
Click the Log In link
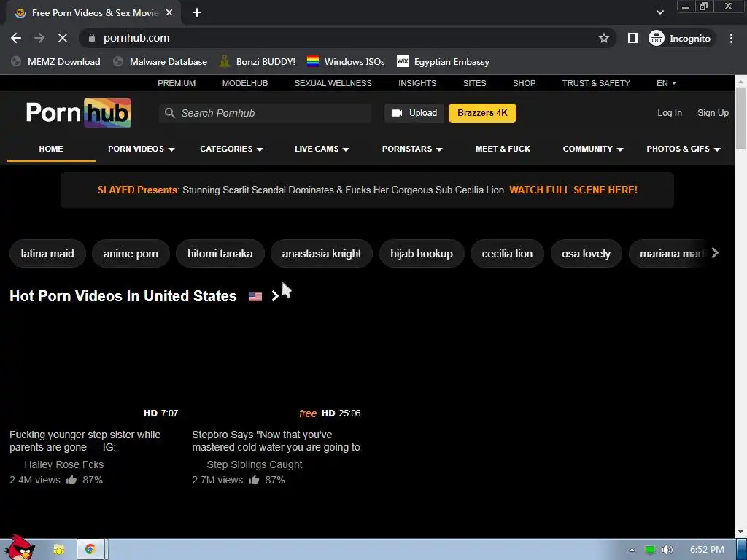coord(670,113)
